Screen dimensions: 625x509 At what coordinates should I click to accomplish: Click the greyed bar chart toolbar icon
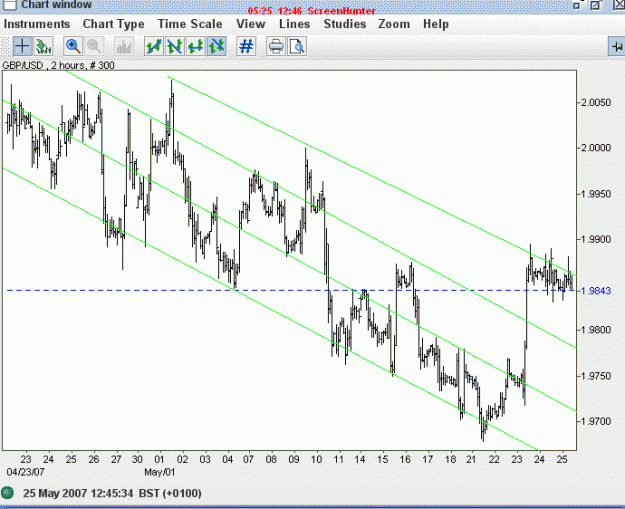pos(124,46)
